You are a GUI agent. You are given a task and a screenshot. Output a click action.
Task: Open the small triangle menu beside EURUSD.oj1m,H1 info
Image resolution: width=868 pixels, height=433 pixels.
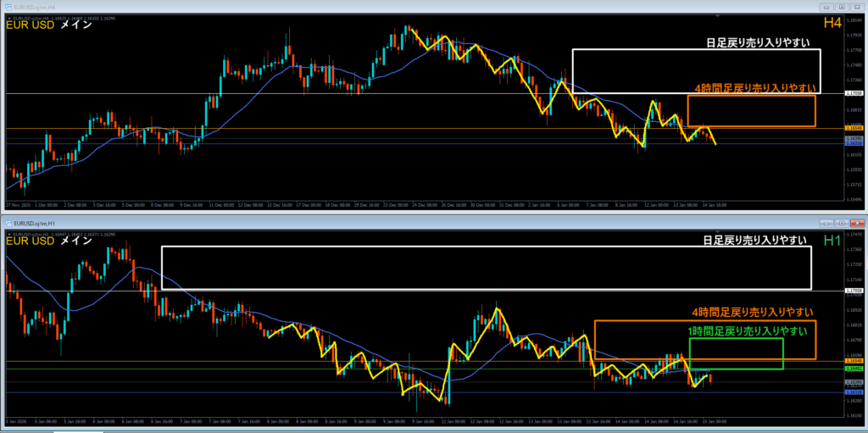pyautogui.click(x=8, y=234)
